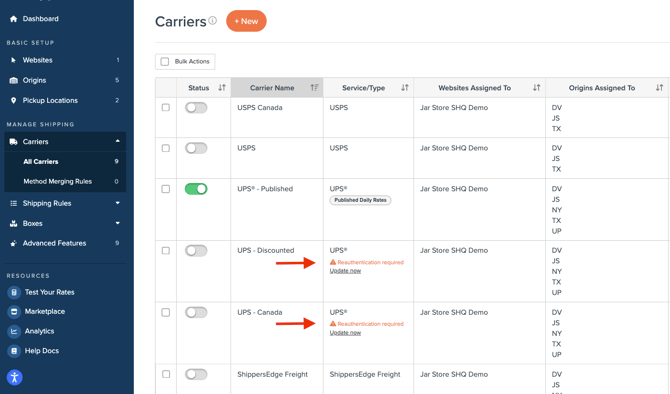
Task: Click the + New carrier button
Action: tap(246, 21)
